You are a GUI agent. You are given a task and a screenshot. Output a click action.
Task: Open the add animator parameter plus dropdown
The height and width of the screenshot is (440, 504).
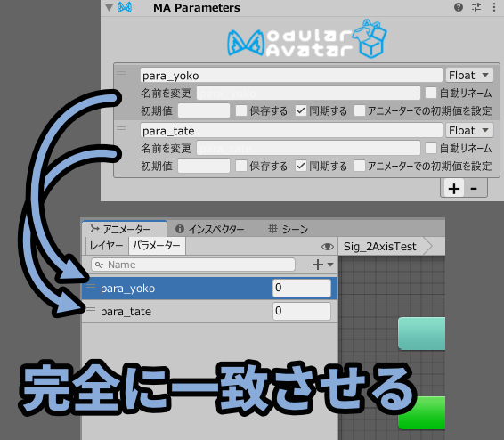pos(322,265)
